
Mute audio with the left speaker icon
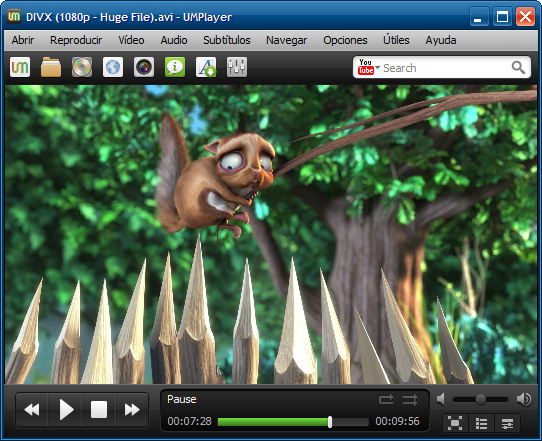point(441,399)
